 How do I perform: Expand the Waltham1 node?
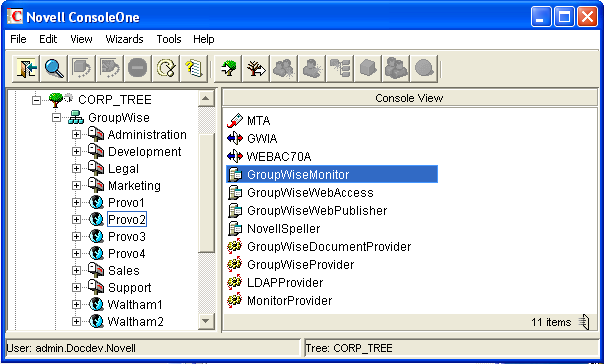click(x=76, y=304)
